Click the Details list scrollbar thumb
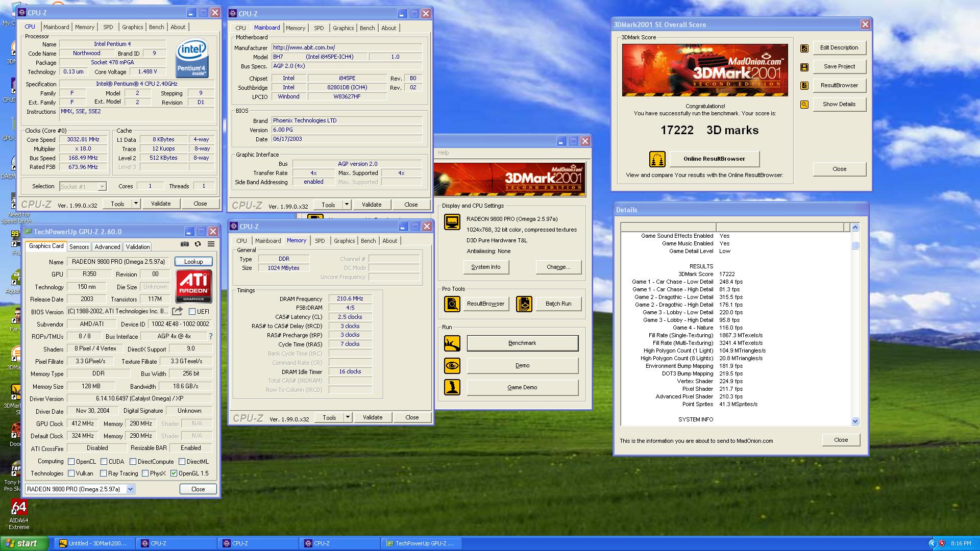The image size is (980, 551). pyautogui.click(x=855, y=246)
